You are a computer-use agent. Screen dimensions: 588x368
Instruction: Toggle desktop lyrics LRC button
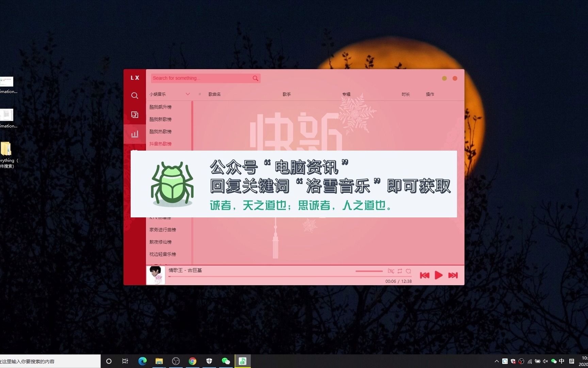coord(391,271)
